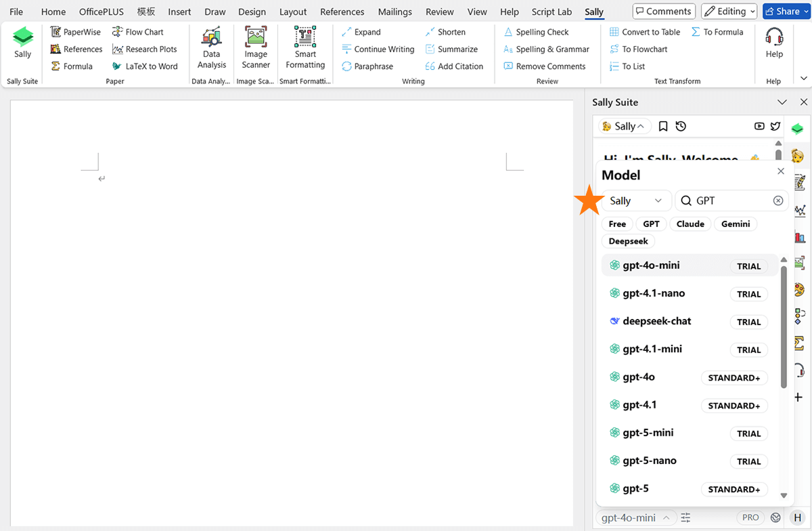Select the gpt-4.1-nano model
Screen dimensions: 812x531
pos(689,293)
